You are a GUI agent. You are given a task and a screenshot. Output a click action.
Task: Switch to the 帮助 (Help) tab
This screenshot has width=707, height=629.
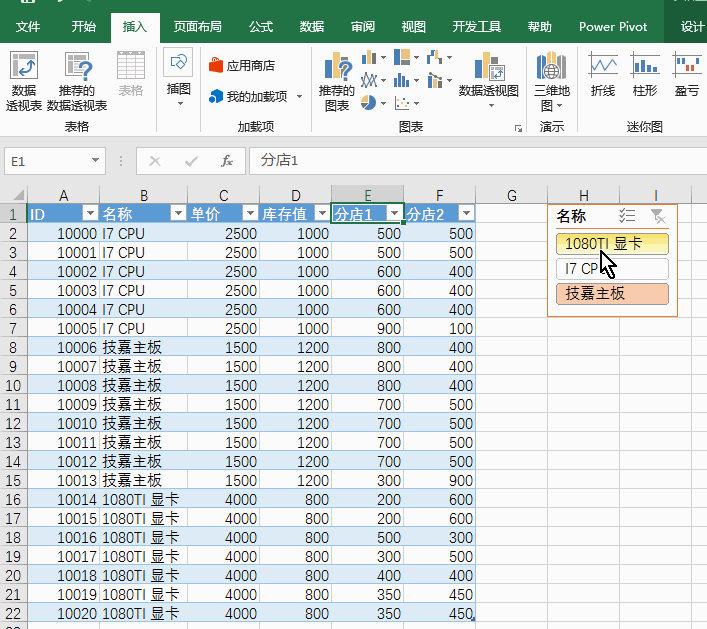click(540, 27)
